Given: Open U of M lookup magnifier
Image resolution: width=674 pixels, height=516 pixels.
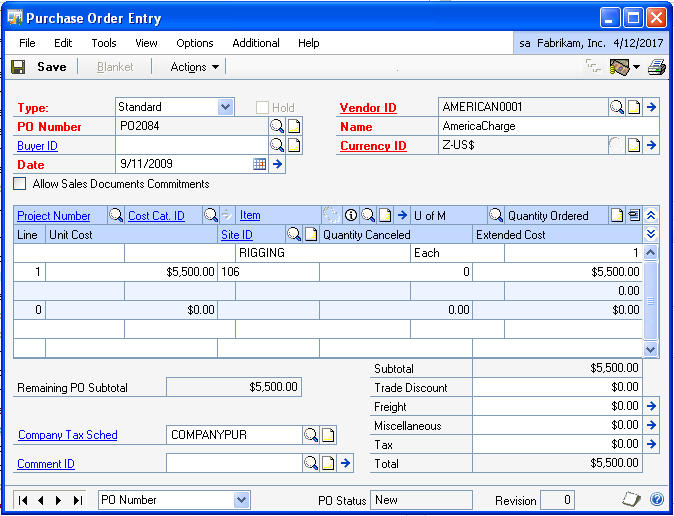Looking at the screenshot, I should point(496,215).
